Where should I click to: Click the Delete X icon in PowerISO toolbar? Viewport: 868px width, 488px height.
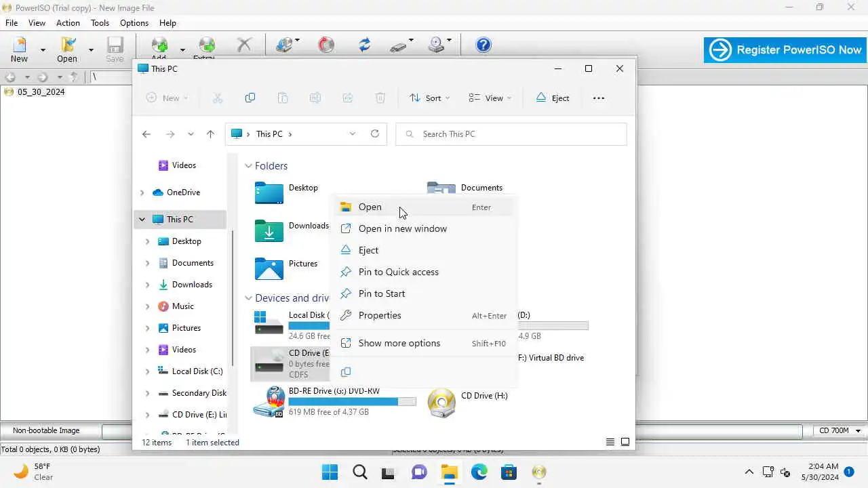click(244, 45)
